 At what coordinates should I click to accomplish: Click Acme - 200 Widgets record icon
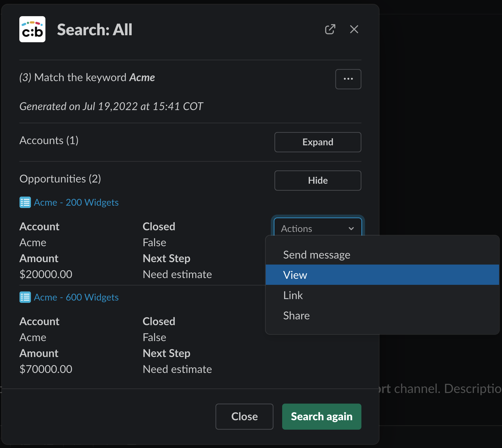[x=25, y=202]
